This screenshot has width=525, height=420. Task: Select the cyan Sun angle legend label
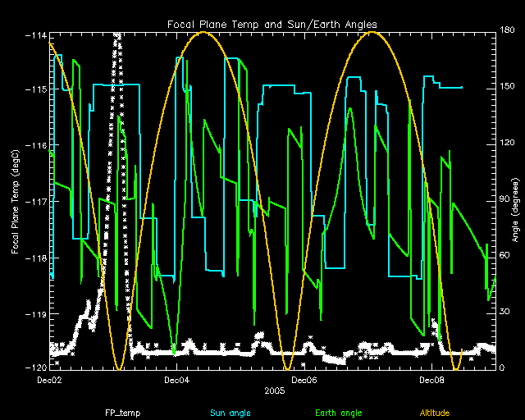click(x=229, y=413)
